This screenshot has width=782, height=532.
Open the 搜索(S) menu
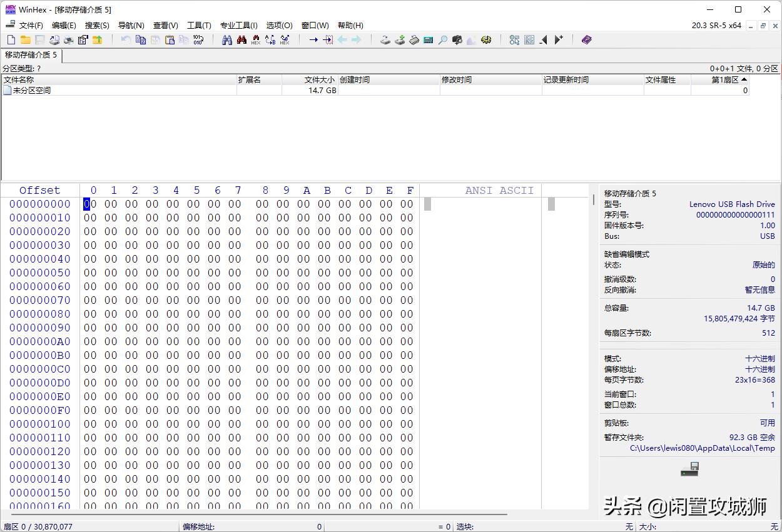coord(96,25)
